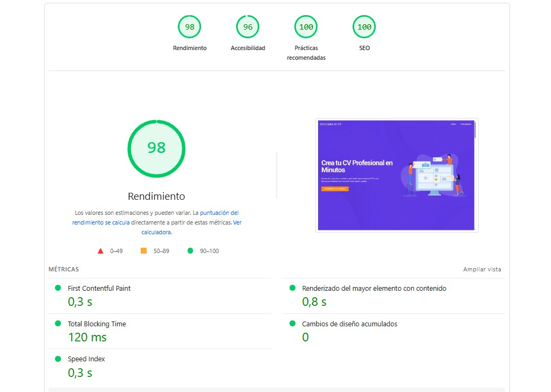Select 'Cambios de diseño acumulados' label
Image resolution: width=551 pixels, height=392 pixels.
click(x=350, y=324)
